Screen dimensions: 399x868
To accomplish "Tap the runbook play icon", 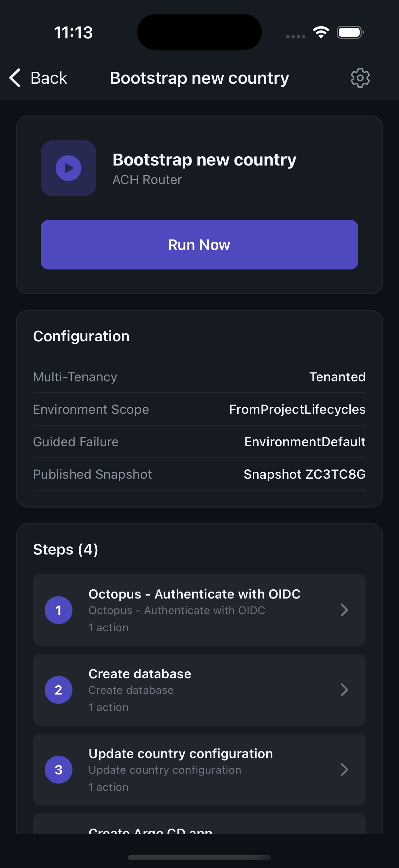I will coord(68,168).
